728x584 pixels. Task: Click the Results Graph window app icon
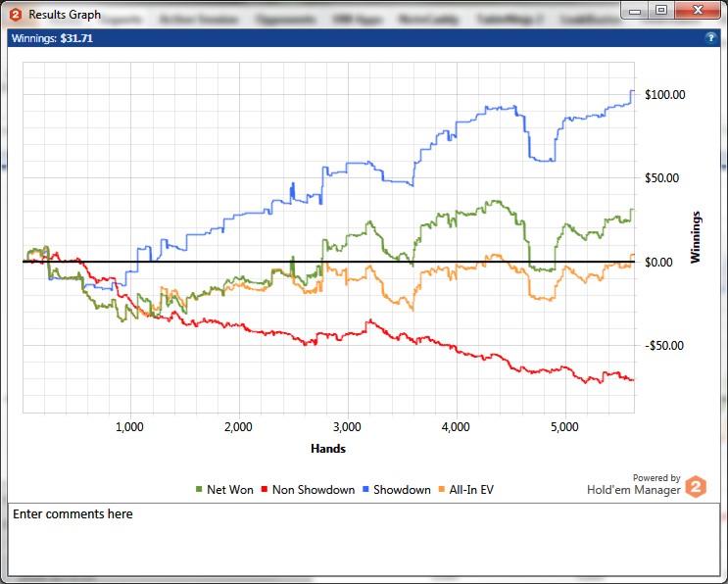[16, 15]
